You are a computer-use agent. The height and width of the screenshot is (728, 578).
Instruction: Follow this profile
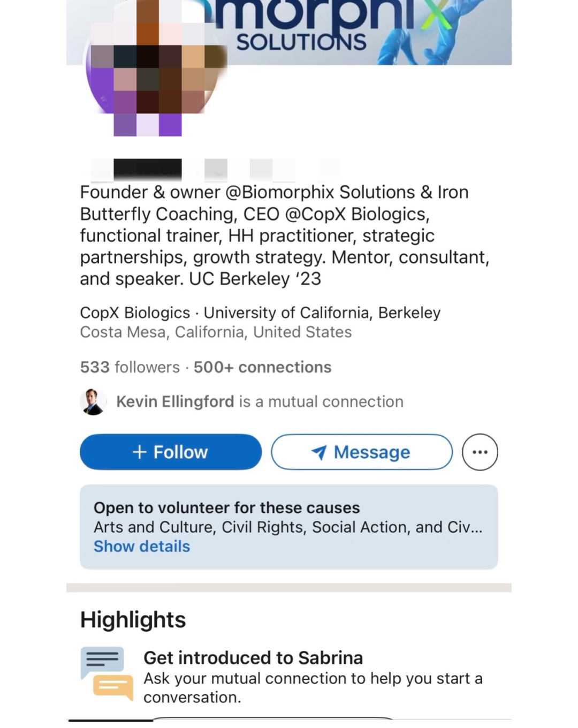[x=171, y=452]
